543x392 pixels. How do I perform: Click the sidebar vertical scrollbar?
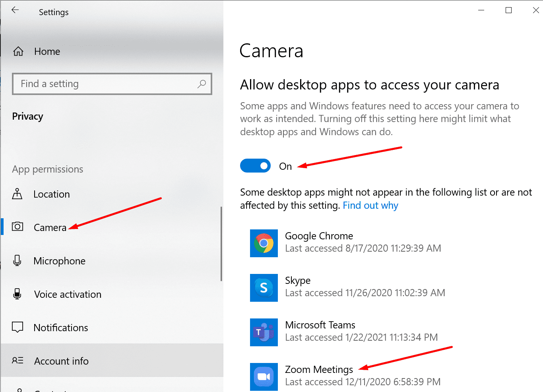tap(221, 244)
